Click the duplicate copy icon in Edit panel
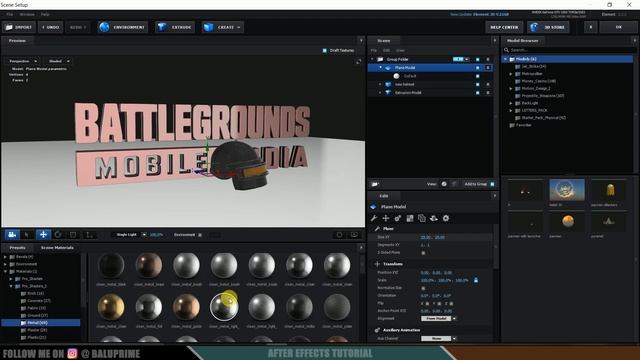This screenshot has height=360, width=640. click(422, 218)
